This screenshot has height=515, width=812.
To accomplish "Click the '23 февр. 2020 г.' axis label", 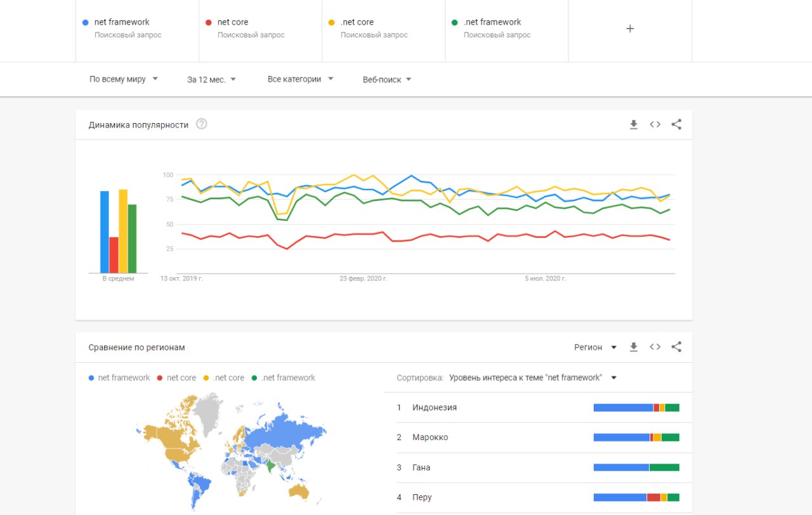I will tap(363, 278).
